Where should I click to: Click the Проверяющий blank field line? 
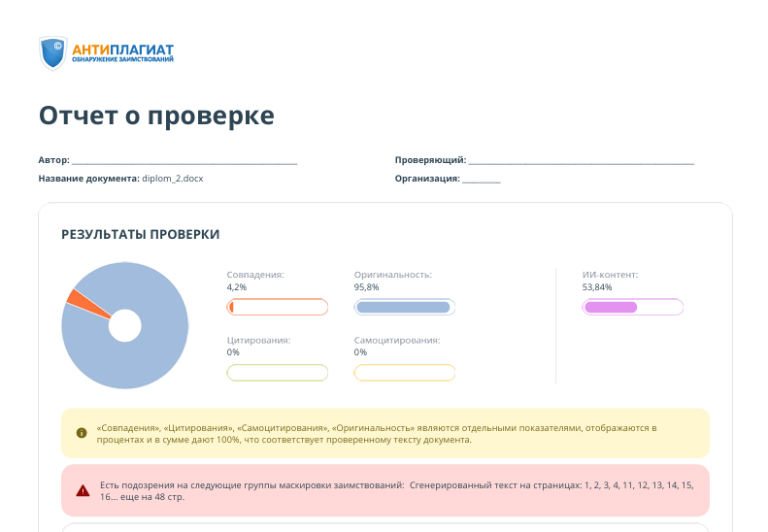coord(582,161)
